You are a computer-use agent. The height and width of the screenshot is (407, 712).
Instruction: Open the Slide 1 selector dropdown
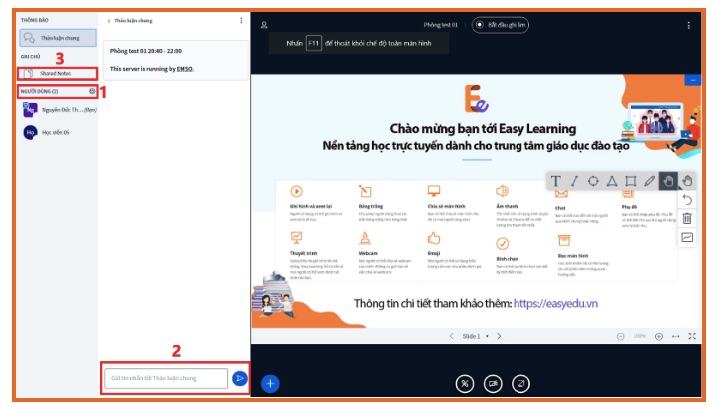pyautogui.click(x=475, y=336)
